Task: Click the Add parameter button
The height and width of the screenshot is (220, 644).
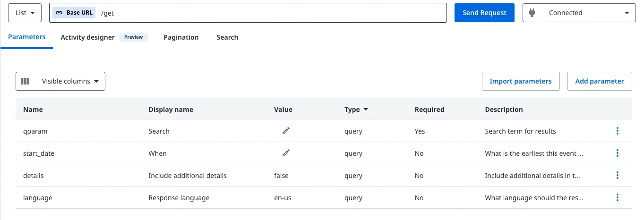Action: [x=600, y=81]
